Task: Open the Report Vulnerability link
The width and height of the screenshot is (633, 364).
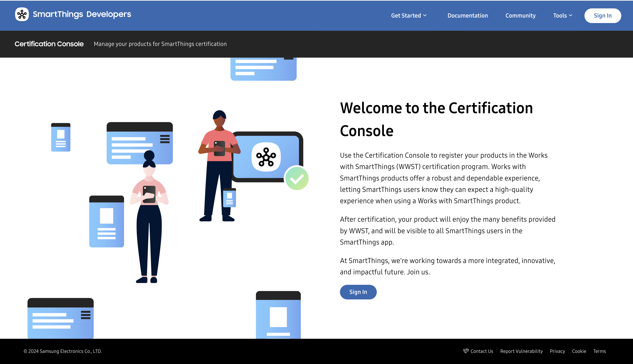Action: click(x=521, y=351)
